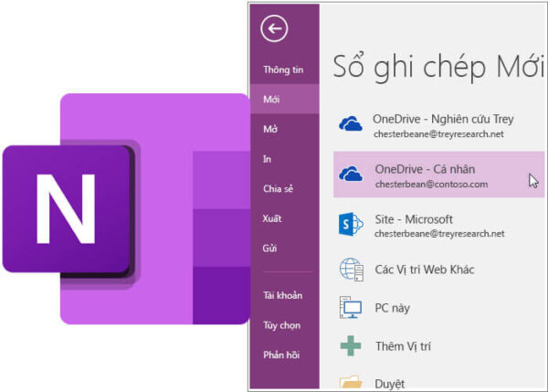548x392 pixels.
Task: Click Duyệt to browse
Action: point(390,384)
